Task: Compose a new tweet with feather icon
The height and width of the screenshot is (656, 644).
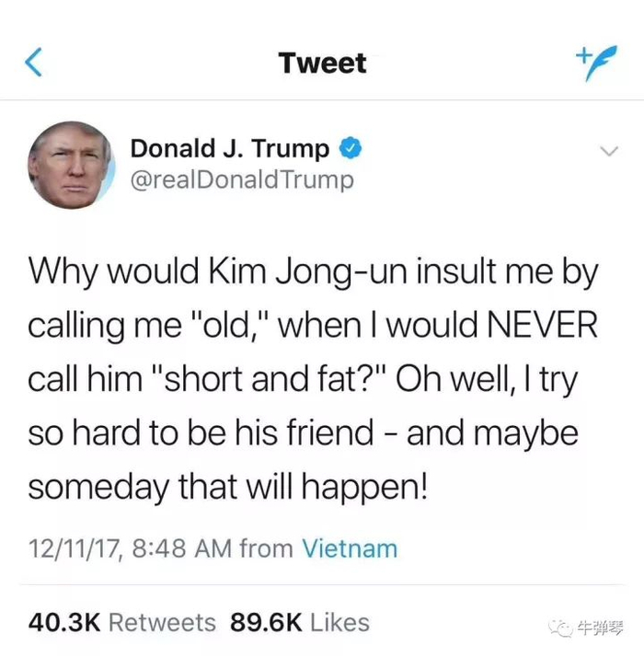Action: point(596,63)
